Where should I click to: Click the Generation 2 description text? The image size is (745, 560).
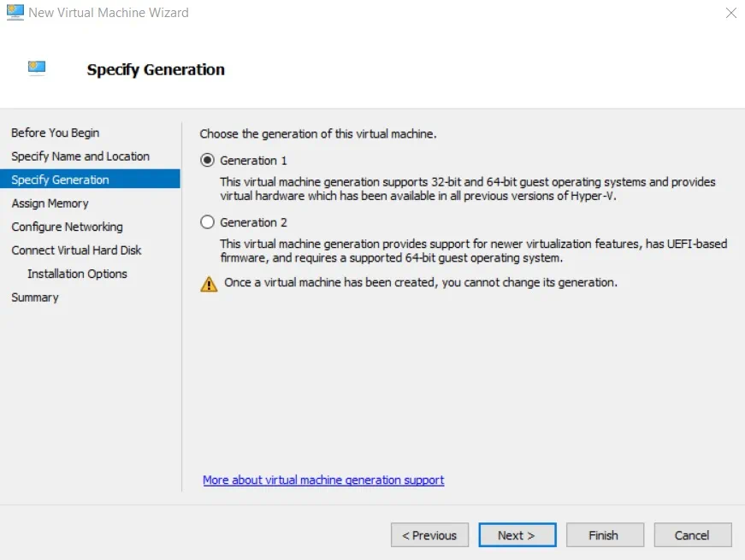pyautogui.click(x=473, y=251)
